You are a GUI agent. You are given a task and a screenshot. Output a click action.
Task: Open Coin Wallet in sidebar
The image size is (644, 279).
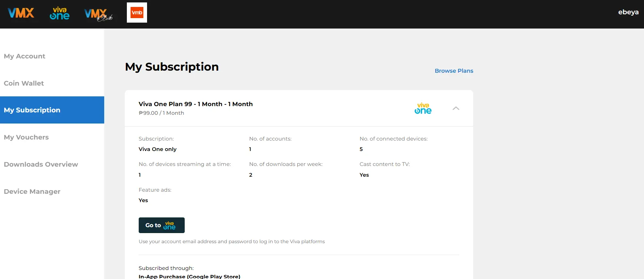click(x=24, y=83)
